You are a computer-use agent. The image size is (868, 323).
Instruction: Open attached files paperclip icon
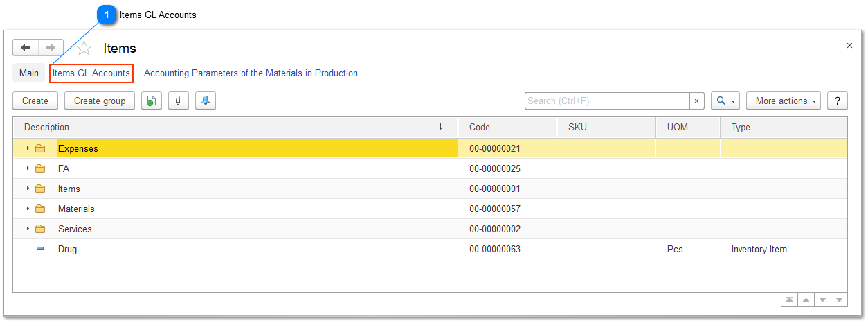178,101
